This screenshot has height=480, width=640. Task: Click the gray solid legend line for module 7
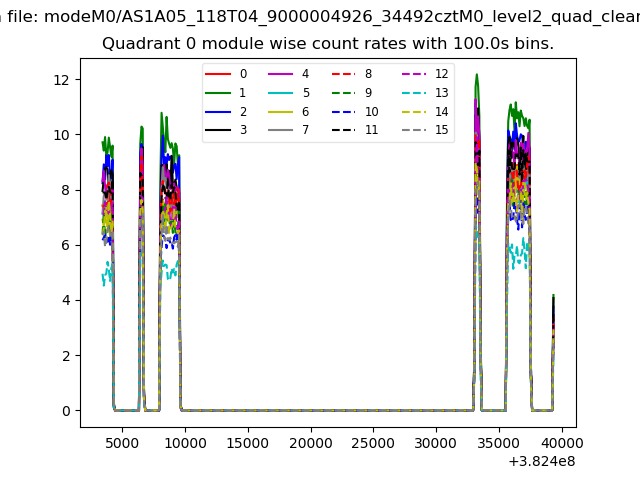click(x=280, y=131)
